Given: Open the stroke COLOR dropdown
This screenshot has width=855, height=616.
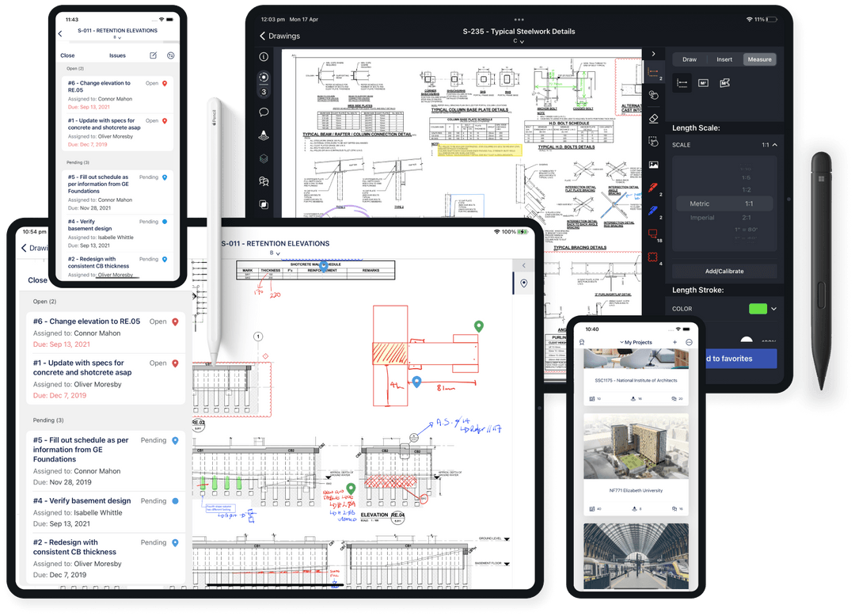Looking at the screenshot, I should 775,310.
